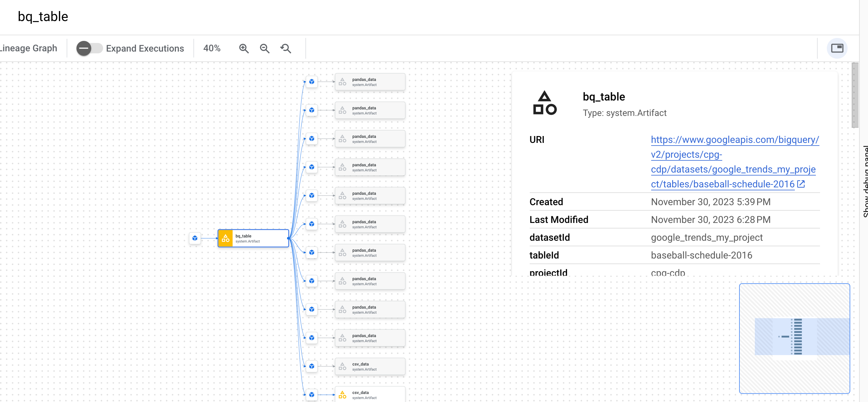Image resolution: width=868 pixels, height=402 pixels.
Task: Click the zoom out magnifier icon
Action: click(x=265, y=49)
